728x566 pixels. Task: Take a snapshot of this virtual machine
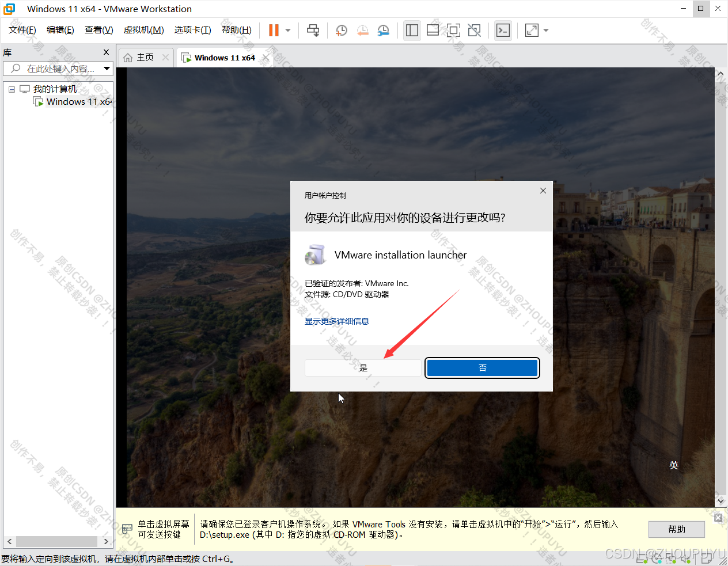[341, 31]
